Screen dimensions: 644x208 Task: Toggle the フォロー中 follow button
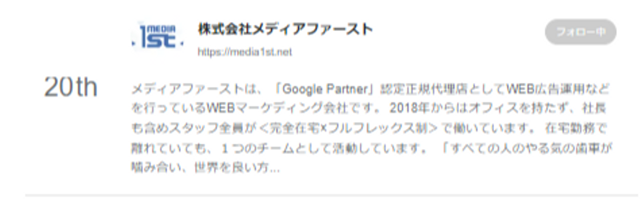point(580,32)
